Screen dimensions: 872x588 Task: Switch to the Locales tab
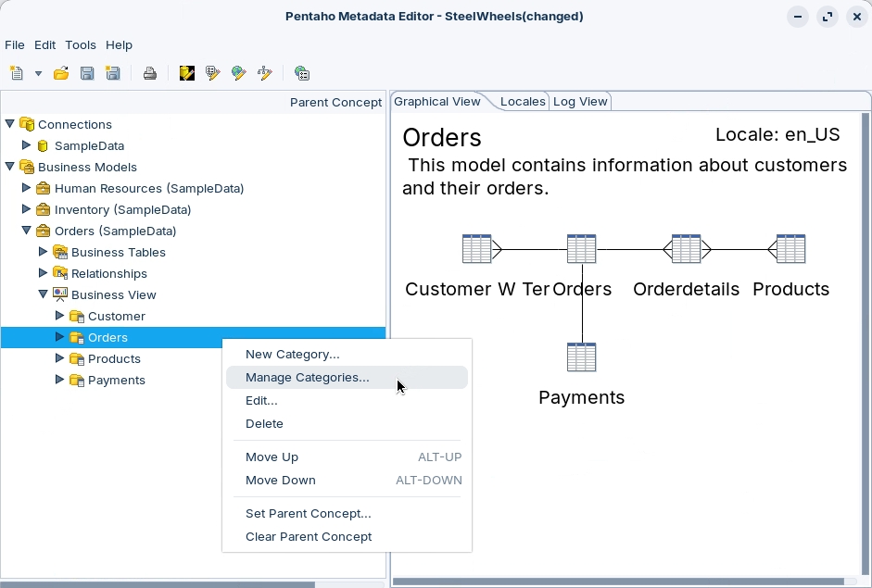click(x=523, y=102)
